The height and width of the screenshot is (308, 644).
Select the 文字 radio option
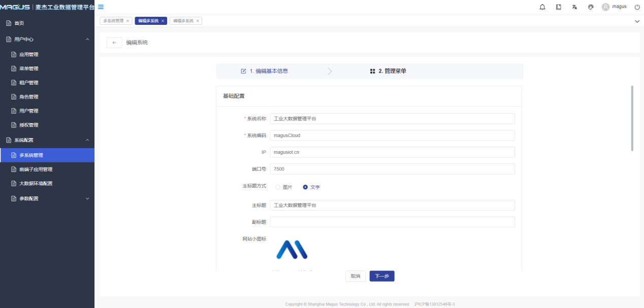click(x=305, y=187)
